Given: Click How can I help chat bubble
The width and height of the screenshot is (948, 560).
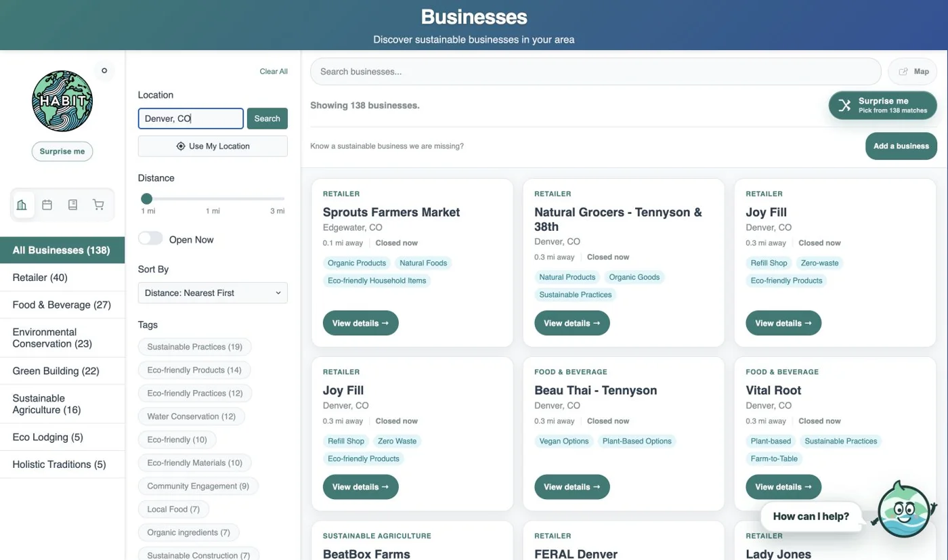Looking at the screenshot, I should click(811, 516).
